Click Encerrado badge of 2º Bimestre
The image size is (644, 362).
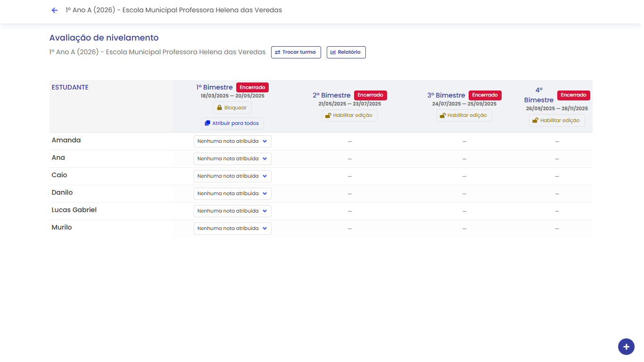pos(371,95)
